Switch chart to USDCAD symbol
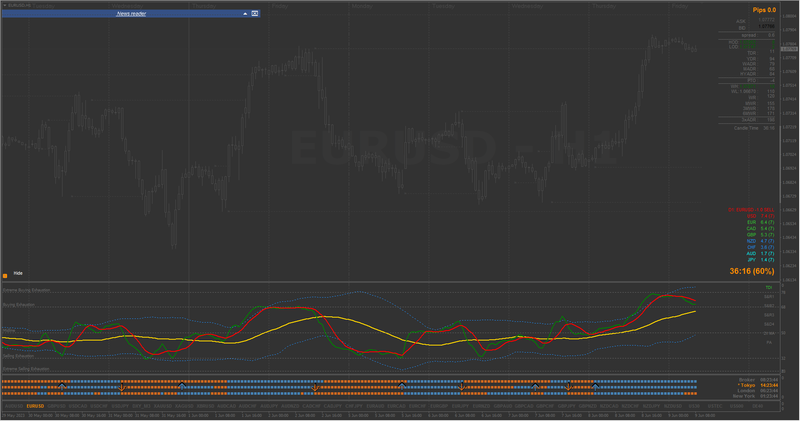 pos(78,406)
